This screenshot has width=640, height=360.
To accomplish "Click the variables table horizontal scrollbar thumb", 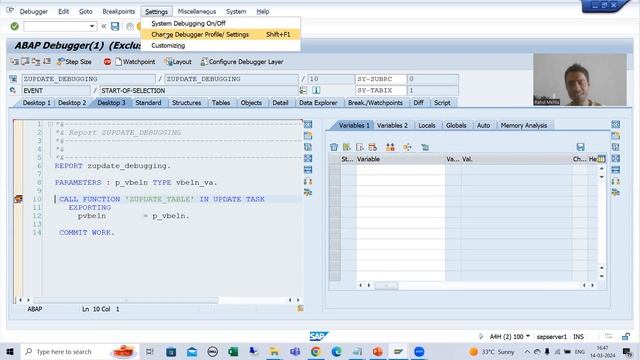I will [x=386, y=285].
